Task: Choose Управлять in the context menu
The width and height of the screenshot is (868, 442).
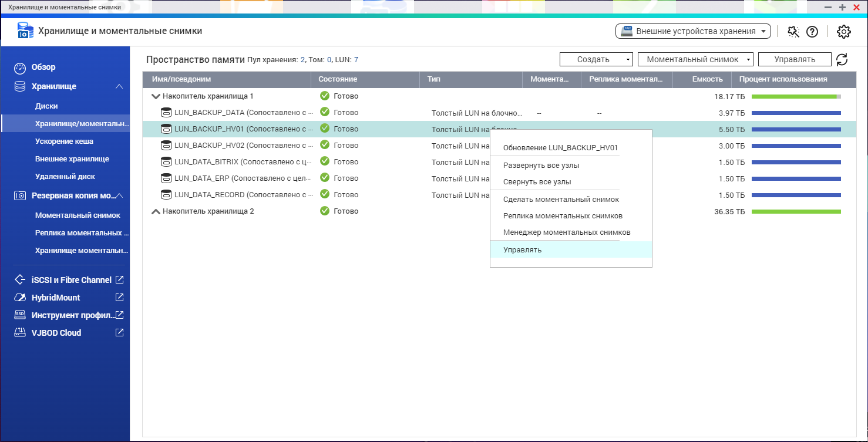Action: (571, 250)
